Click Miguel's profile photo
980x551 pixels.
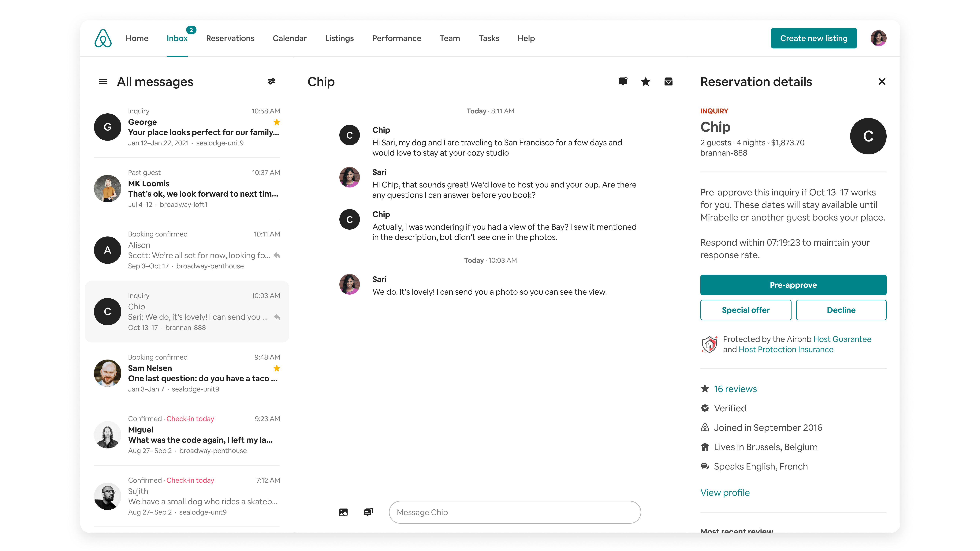tap(108, 435)
